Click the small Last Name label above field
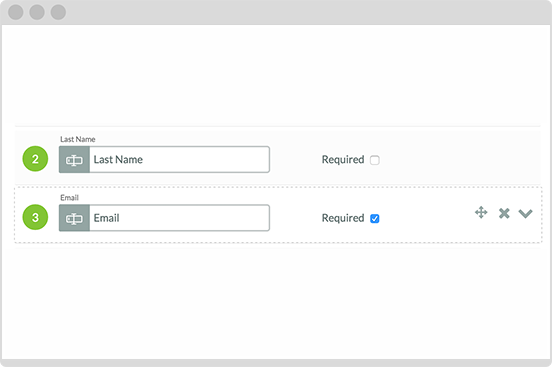552x368 pixels. [77, 139]
